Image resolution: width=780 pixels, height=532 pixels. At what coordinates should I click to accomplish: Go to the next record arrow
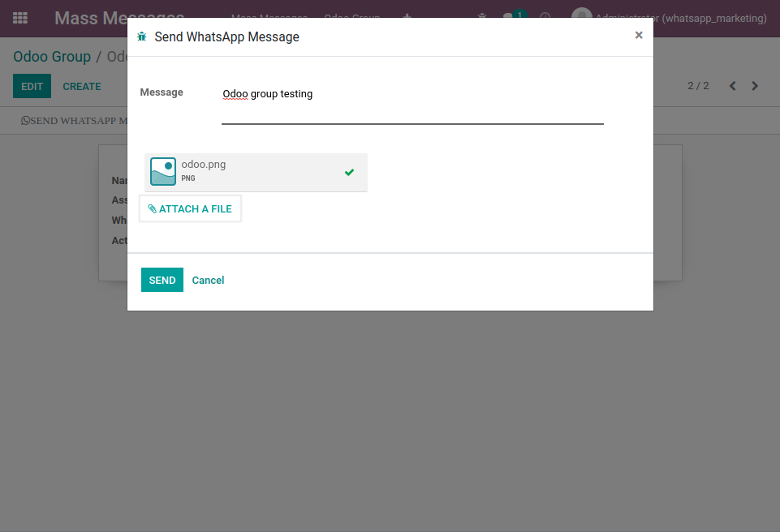[x=755, y=86]
